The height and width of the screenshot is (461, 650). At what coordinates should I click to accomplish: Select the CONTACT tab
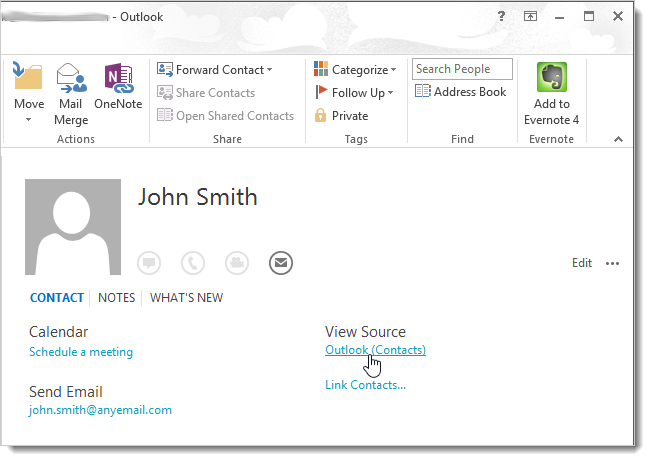pos(57,298)
